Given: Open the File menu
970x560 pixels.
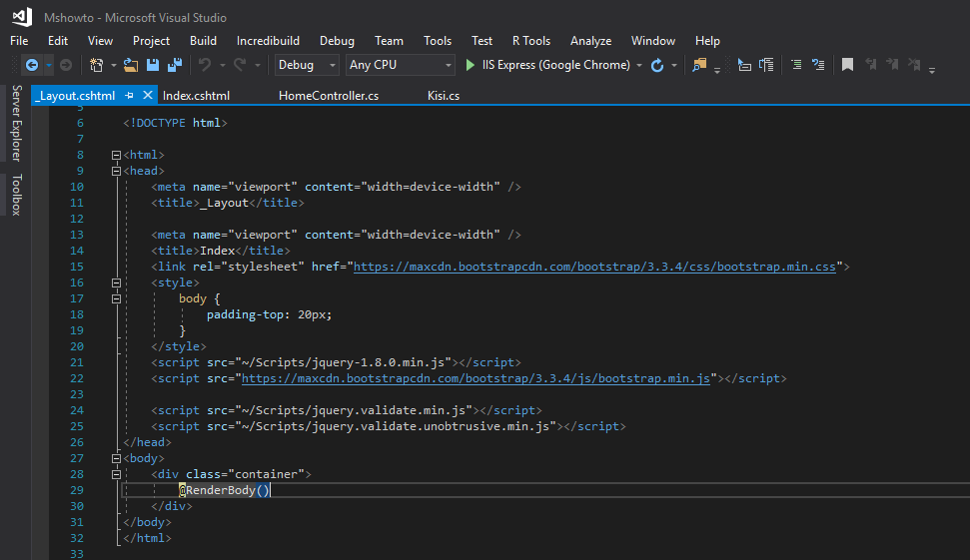Looking at the screenshot, I should 19,41.
